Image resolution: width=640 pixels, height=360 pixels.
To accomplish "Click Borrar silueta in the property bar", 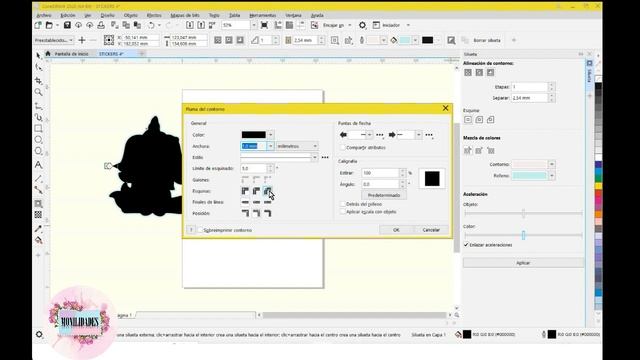I will [487, 40].
